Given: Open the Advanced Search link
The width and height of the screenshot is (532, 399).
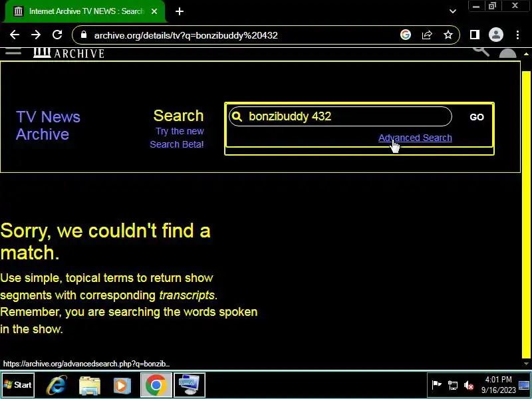Looking at the screenshot, I should [x=415, y=138].
